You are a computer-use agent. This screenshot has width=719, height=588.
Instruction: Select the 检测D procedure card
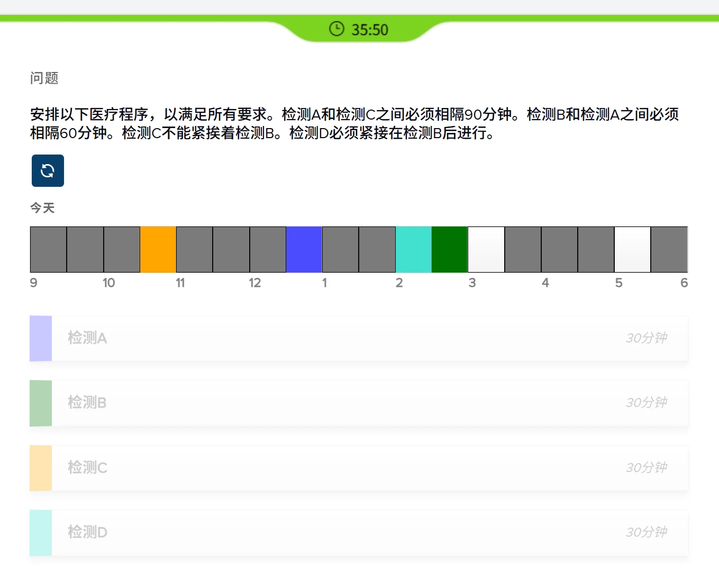tap(359, 532)
